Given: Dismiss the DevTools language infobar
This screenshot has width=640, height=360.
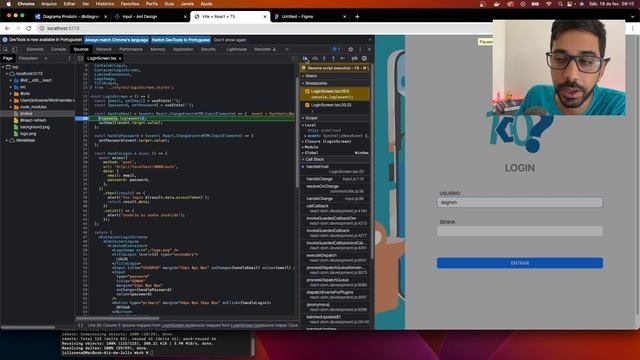Looking at the screenshot, I should [x=370, y=40].
